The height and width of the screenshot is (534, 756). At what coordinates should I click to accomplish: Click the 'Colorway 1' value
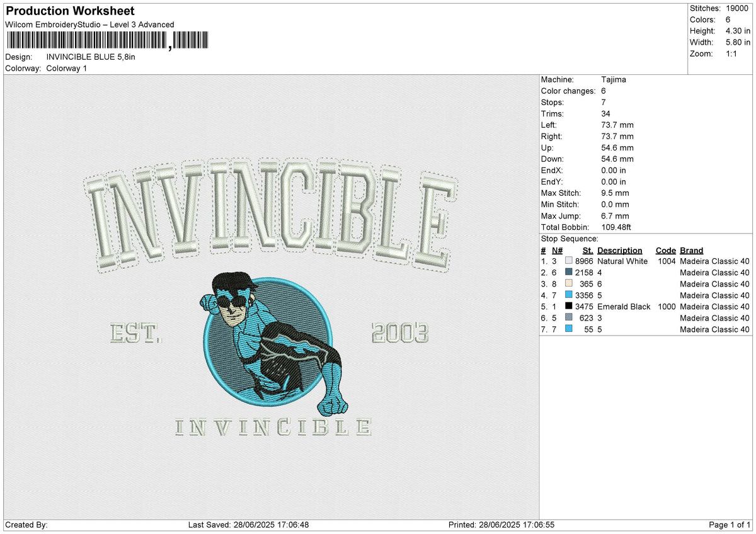click(67, 68)
